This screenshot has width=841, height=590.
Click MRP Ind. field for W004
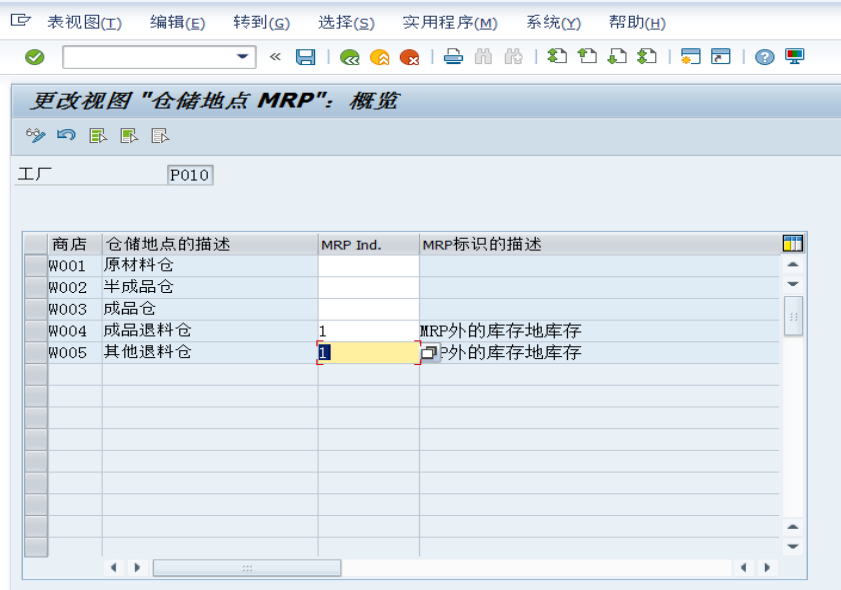(x=368, y=331)
